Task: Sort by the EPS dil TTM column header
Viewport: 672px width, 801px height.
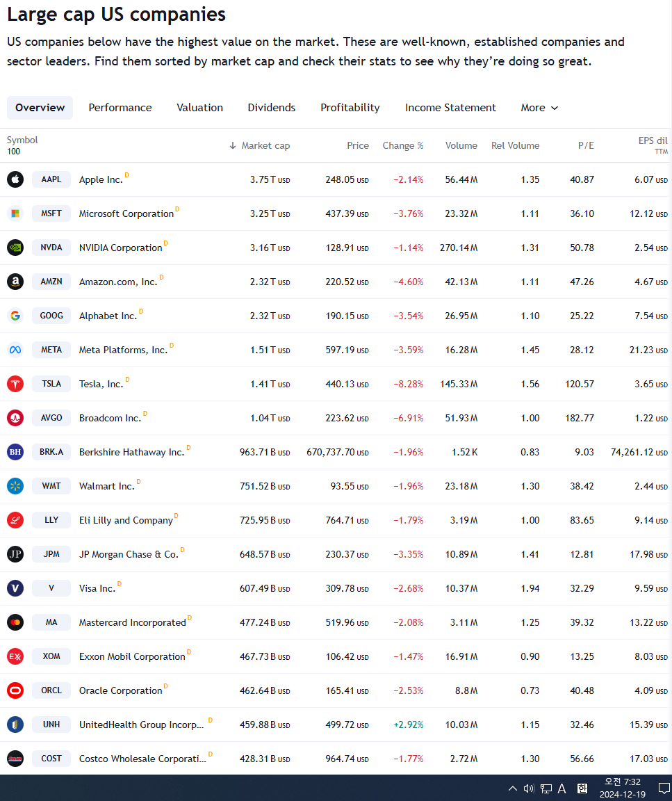Action: click(653, 145)
